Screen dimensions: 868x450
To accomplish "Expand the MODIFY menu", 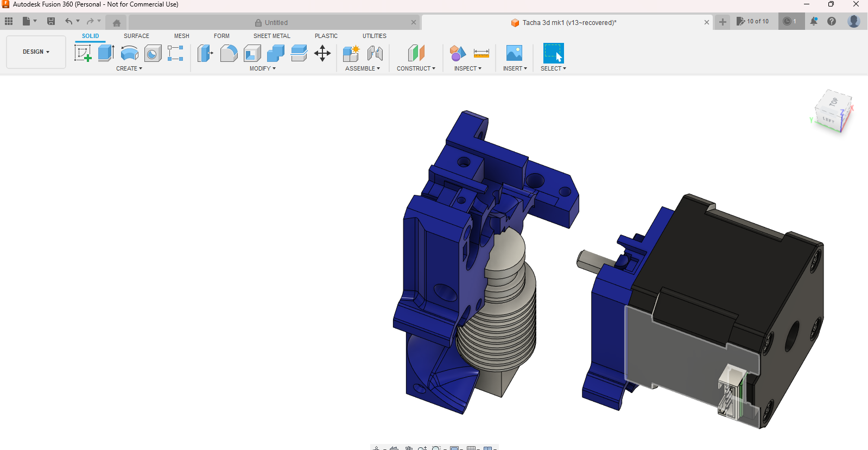I will click(x=263, y=68).
